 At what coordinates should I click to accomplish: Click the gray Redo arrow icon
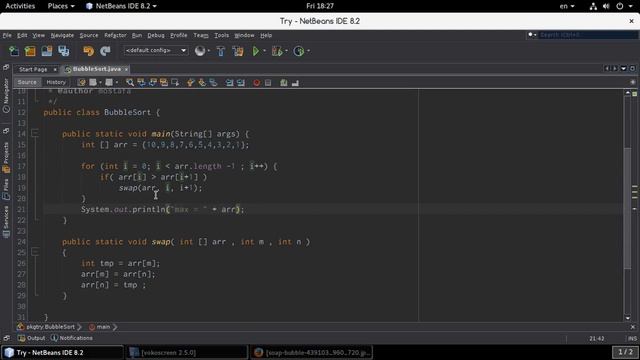[105, 51]
